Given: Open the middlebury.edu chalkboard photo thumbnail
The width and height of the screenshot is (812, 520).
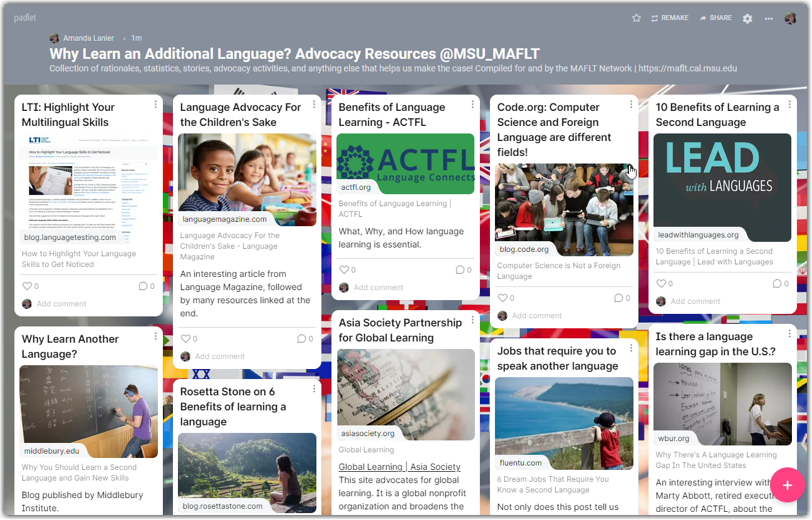Looking at the screenshot, I should coord(88,412).
